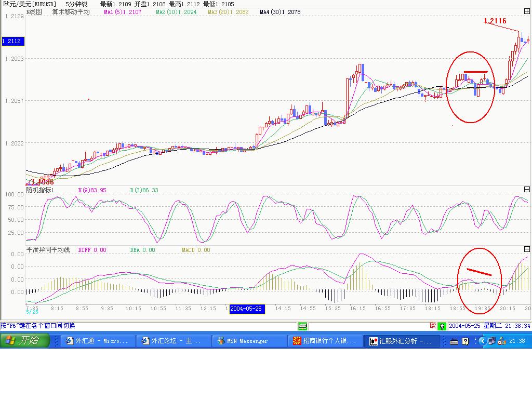The width and height of the screenshot is (532, 399).
Task: Click the system clock showing 21:38
Action: (x=517, y=341)
